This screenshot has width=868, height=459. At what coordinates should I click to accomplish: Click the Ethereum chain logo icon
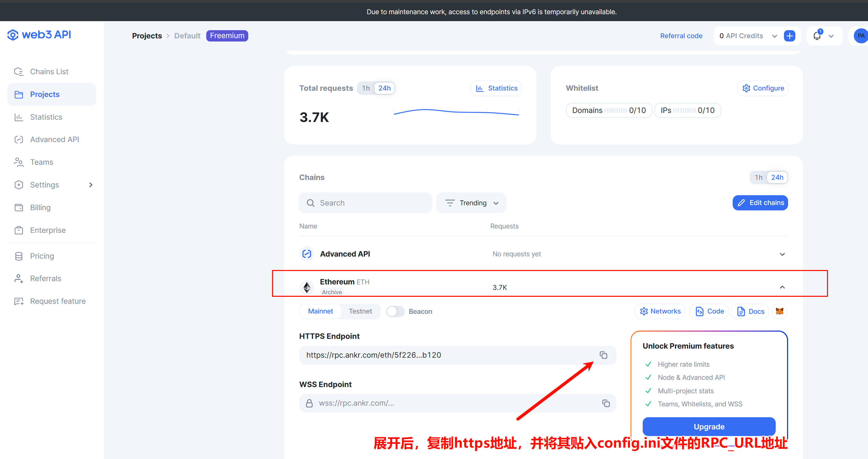coord(307,287)
